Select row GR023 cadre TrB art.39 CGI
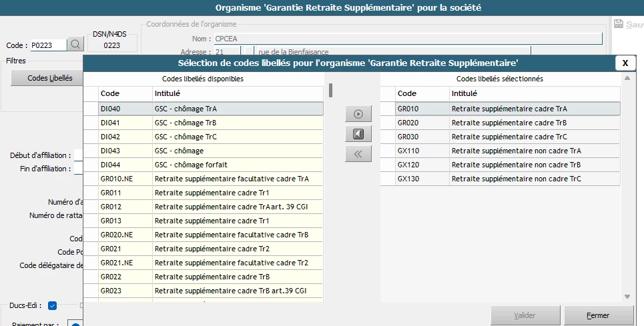This screenshot has height=326, width=644. point(211,291)
